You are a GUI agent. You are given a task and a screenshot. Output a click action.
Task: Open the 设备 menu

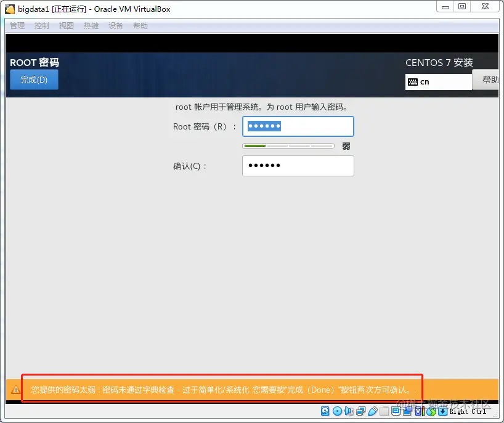tap(116, 26)
